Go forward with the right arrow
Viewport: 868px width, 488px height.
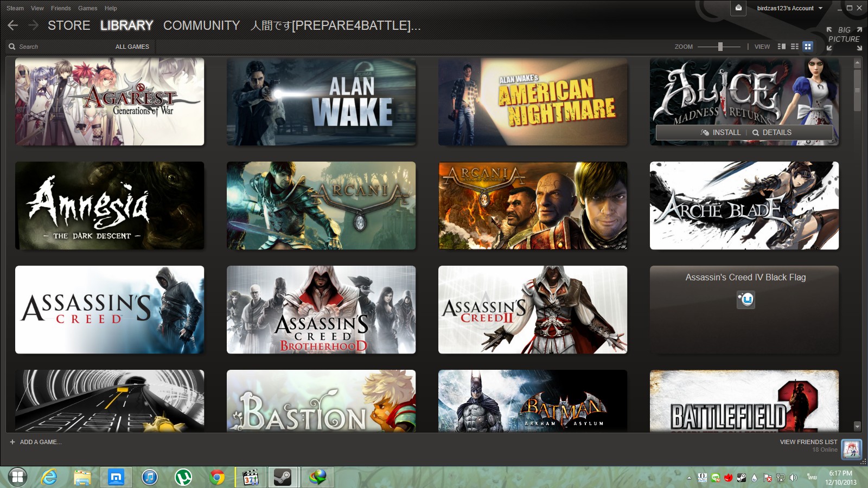pyautogui.click(x=33, y=25)
